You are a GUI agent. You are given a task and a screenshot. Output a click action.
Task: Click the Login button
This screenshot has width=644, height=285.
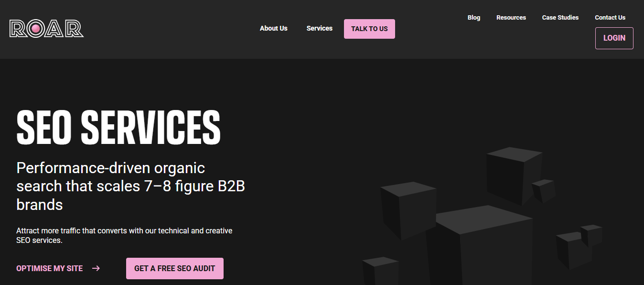[614, 38]
